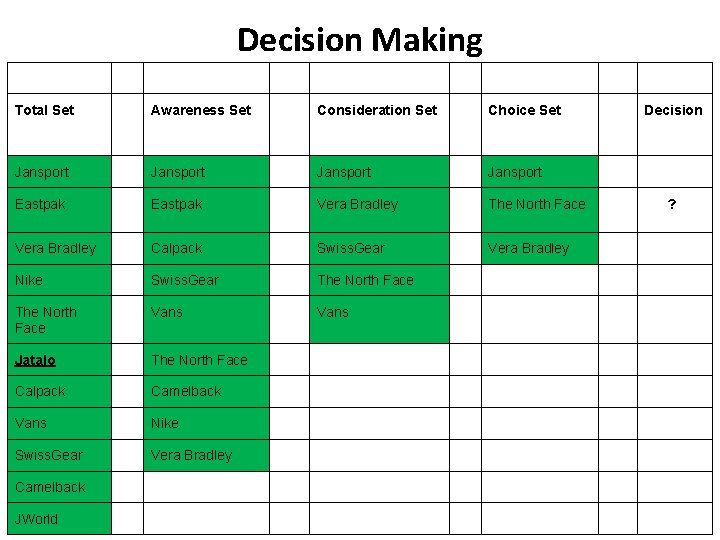
Task: Open the underlined "Jatalo" entry
Action: coord(36,360)
